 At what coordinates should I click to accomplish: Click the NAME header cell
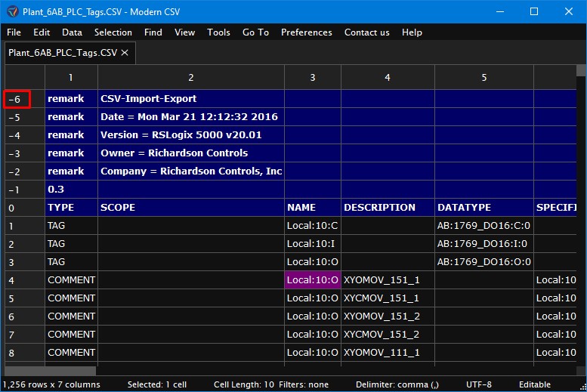(x=313, y=208)
